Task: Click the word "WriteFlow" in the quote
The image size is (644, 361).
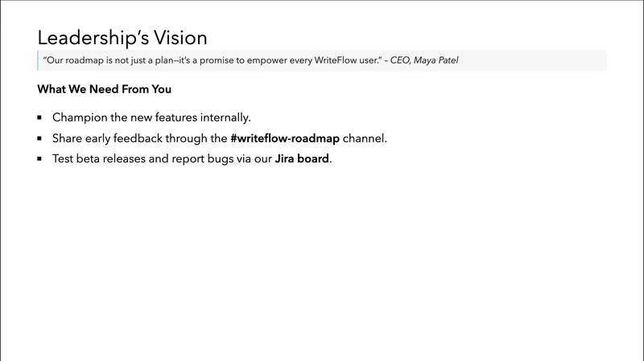Action: [334, 60]
